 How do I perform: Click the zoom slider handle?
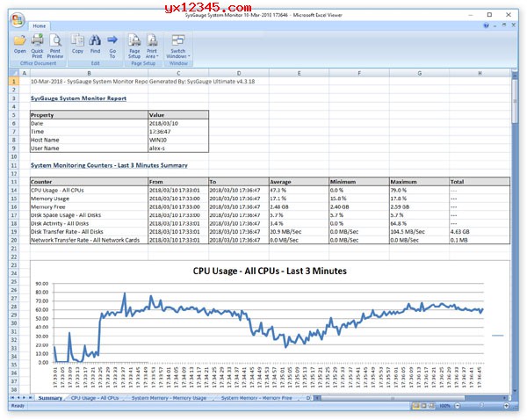[x=481, y=406]
